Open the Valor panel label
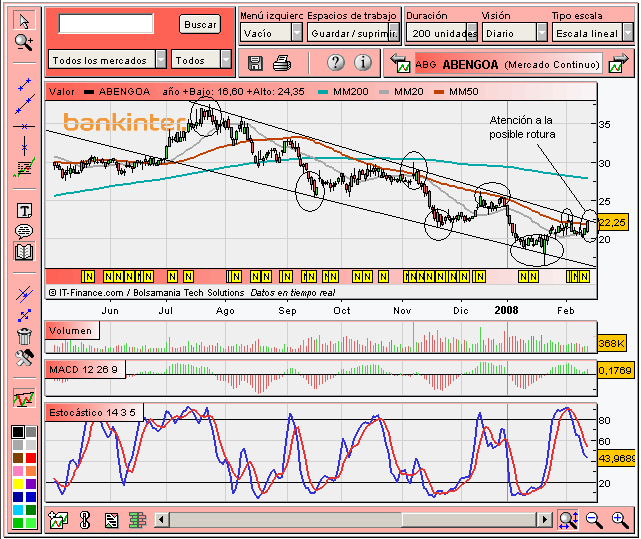Viewport: 642px width, 539px height. 62,91
